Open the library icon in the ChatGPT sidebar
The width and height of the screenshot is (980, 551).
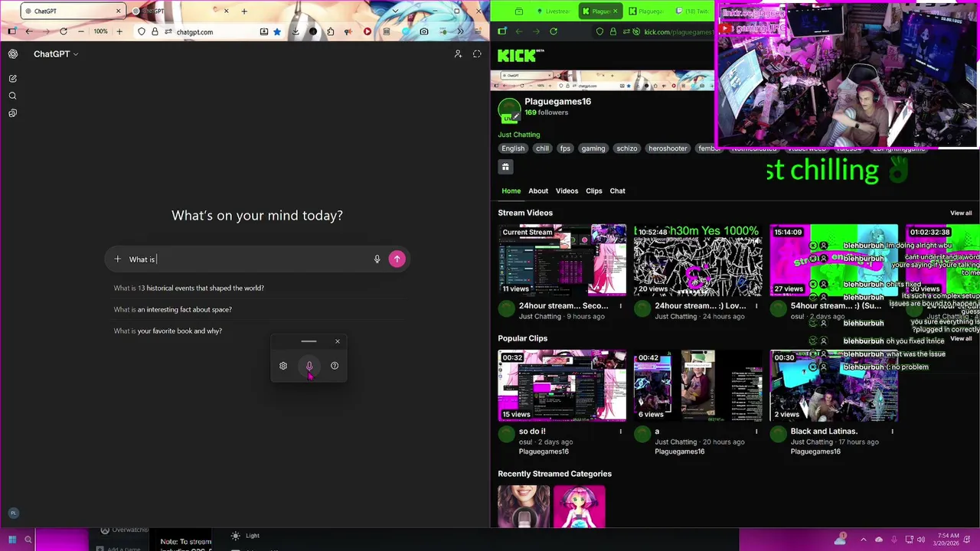(x=13, y=113)
